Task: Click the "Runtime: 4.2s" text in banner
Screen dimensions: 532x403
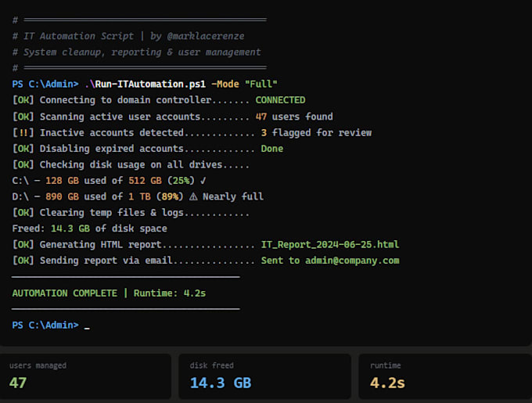Action: (x=170, y=293)
